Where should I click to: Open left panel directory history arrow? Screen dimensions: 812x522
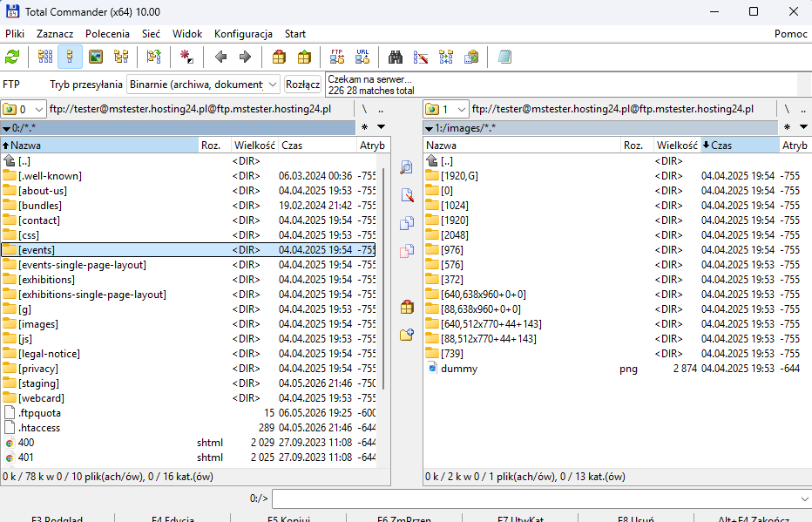(x=381, y=127)
